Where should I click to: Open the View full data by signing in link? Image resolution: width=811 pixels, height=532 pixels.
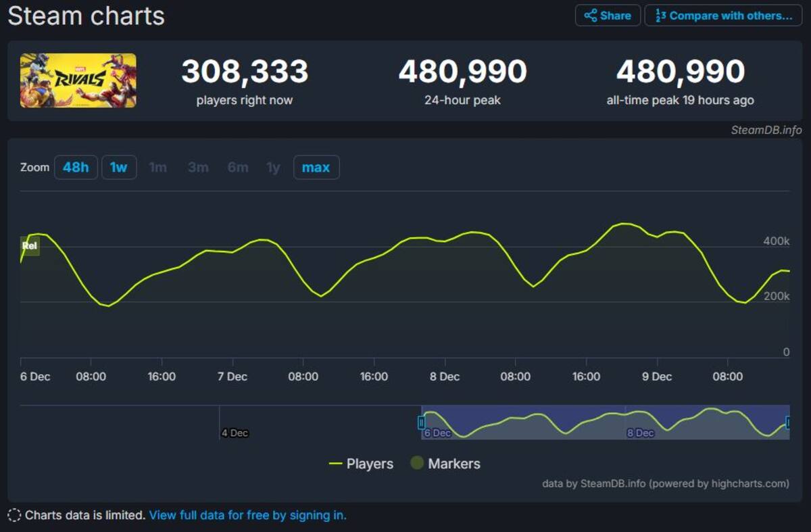(247, 515)
